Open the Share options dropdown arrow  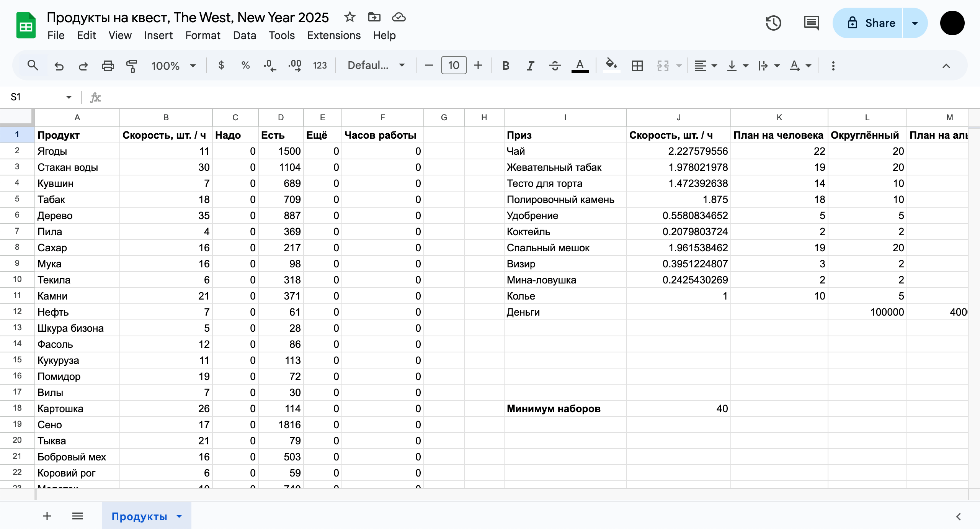coord(915,23)
